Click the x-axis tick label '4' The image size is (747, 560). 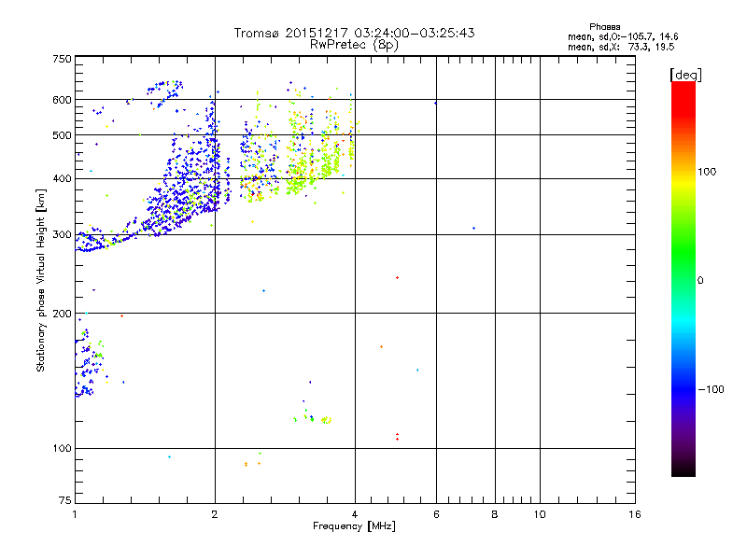[x=355, y=514]
